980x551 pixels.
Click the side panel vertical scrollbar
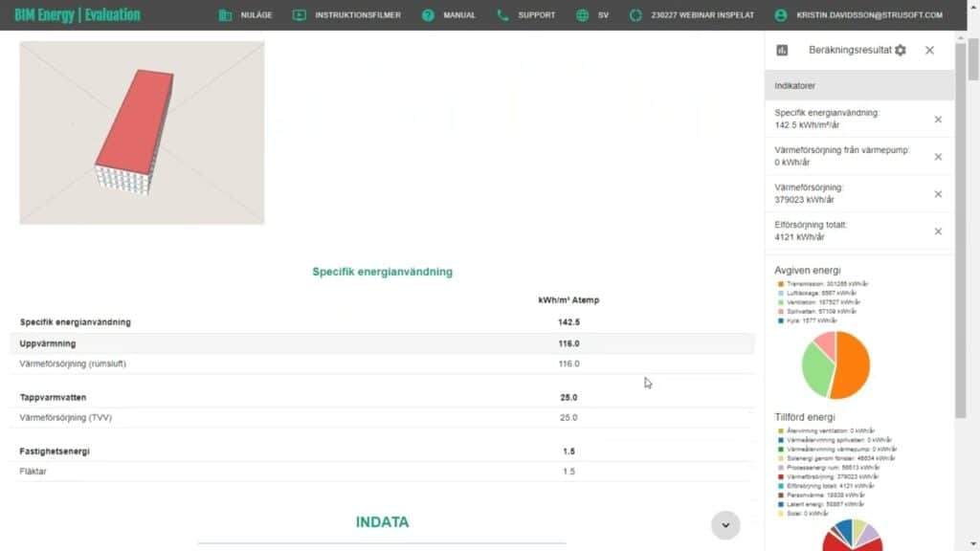coord(961,231)
